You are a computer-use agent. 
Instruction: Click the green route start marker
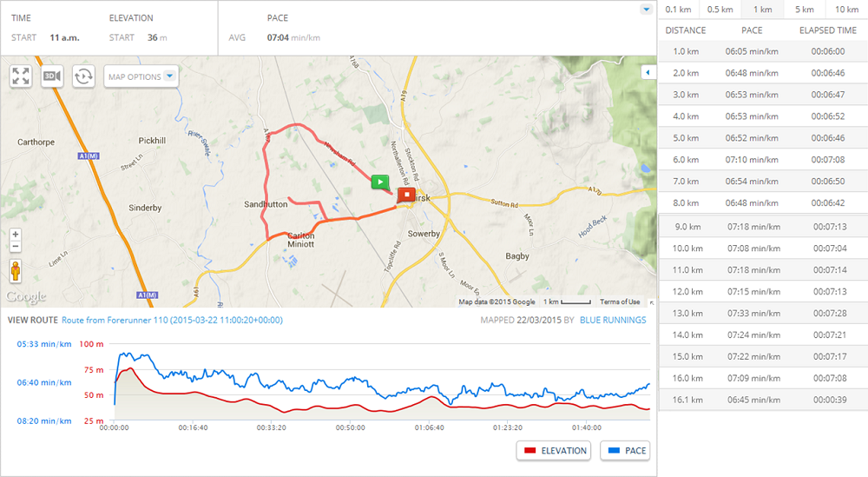click(379, 182)
